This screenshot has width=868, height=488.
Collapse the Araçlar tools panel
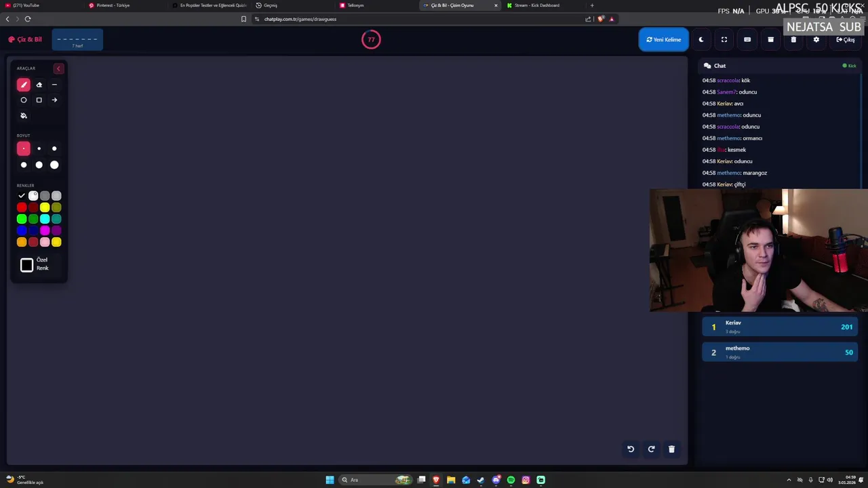pyautogui.click(x=58, y=68)
